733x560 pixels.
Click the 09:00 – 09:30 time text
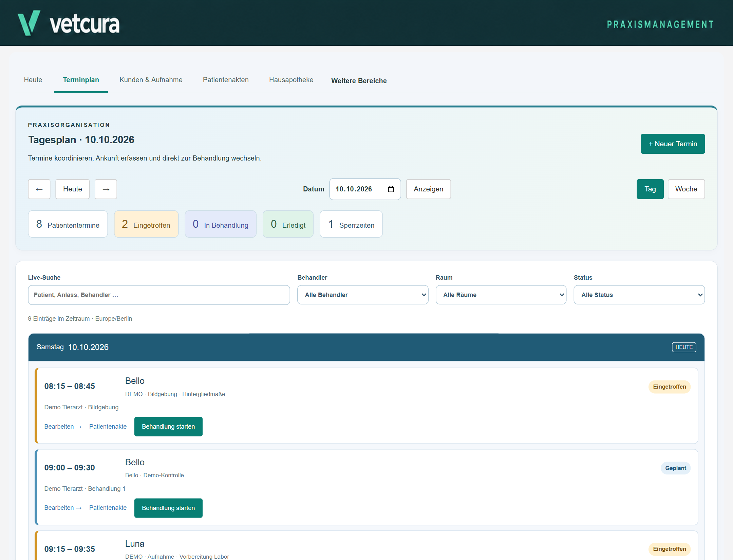[x=70, y=468]
